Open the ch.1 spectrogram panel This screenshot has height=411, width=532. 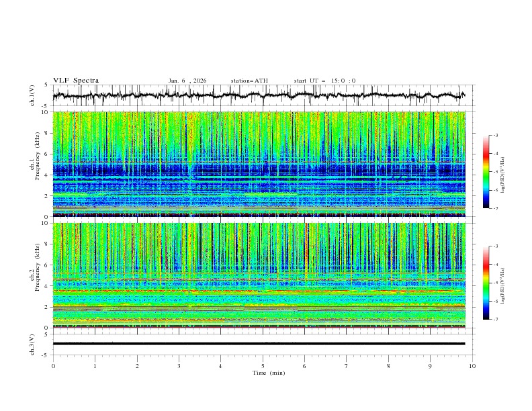(259, 164)
